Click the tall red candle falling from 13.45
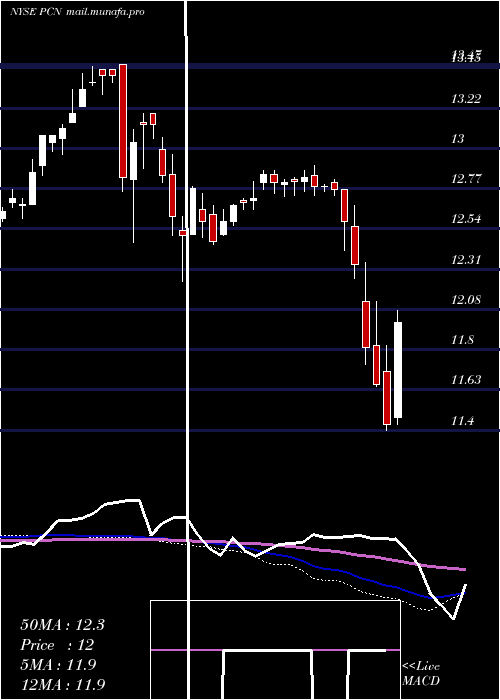Image resolution: width=500 pixels, height=700 pixels. pos(123,121)
